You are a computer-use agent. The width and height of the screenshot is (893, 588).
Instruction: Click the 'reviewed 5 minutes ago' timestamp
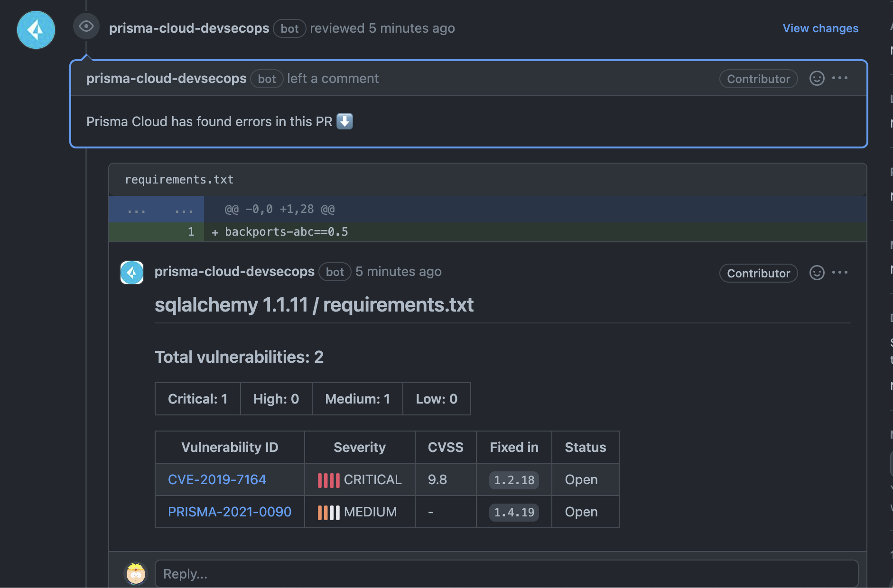click(382, 28)
